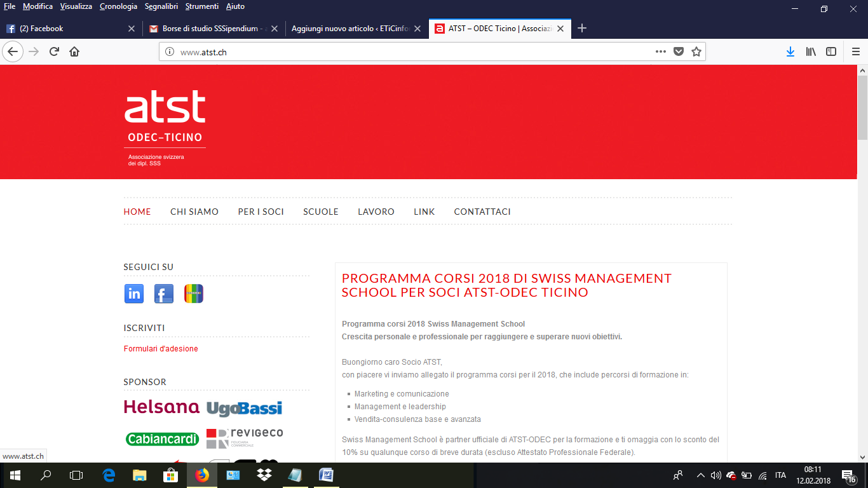Click the Facebook icon under Seguici su

pyautogui.click(x=164, y=294)
